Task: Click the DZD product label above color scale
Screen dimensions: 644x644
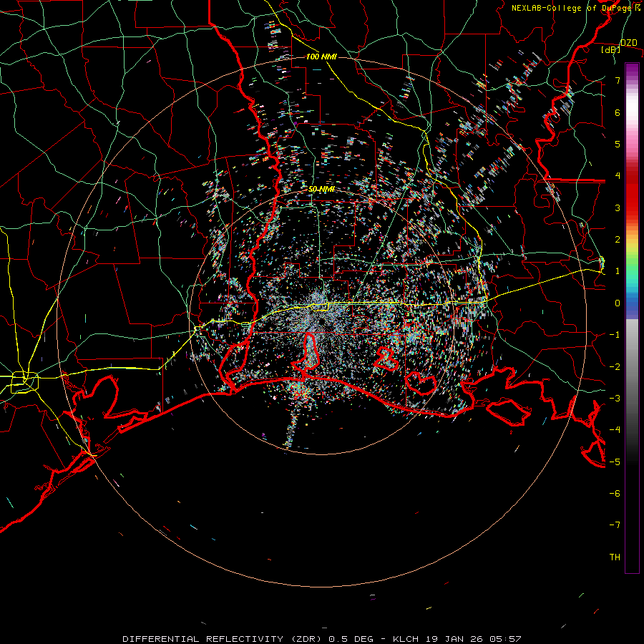Action: [628, 43]
